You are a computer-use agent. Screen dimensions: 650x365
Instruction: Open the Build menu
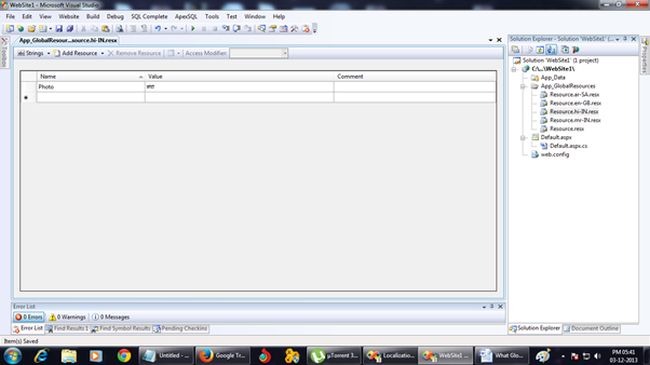click(x=93, y=17)
